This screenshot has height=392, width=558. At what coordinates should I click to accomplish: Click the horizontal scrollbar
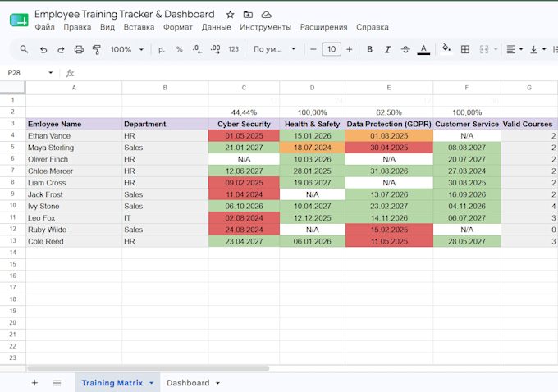coord(149,368)
